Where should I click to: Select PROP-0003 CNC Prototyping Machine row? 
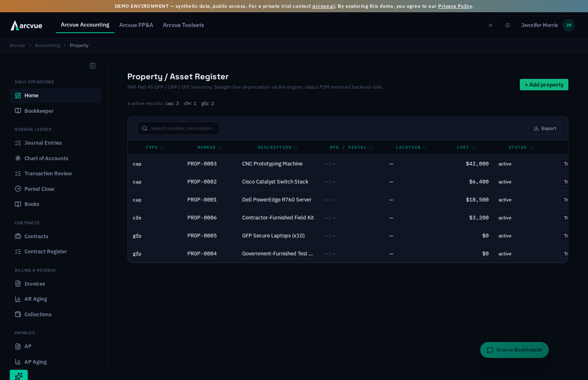coord(348,164)
